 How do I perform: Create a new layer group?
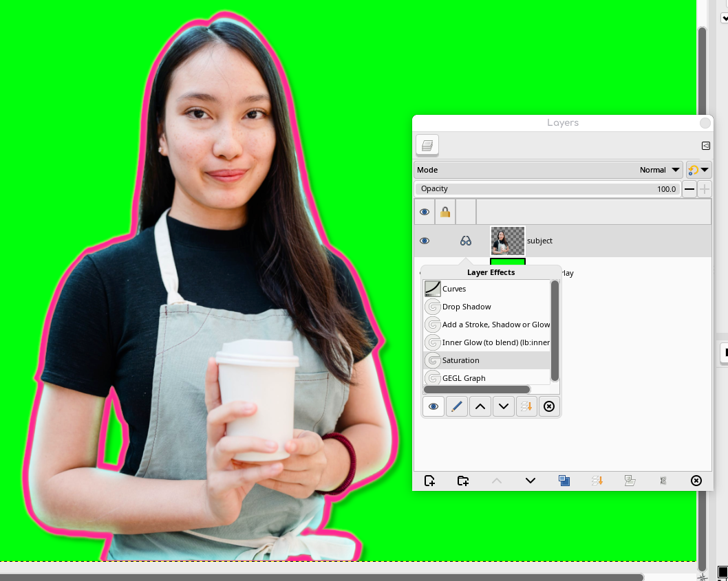click(463, 481)
